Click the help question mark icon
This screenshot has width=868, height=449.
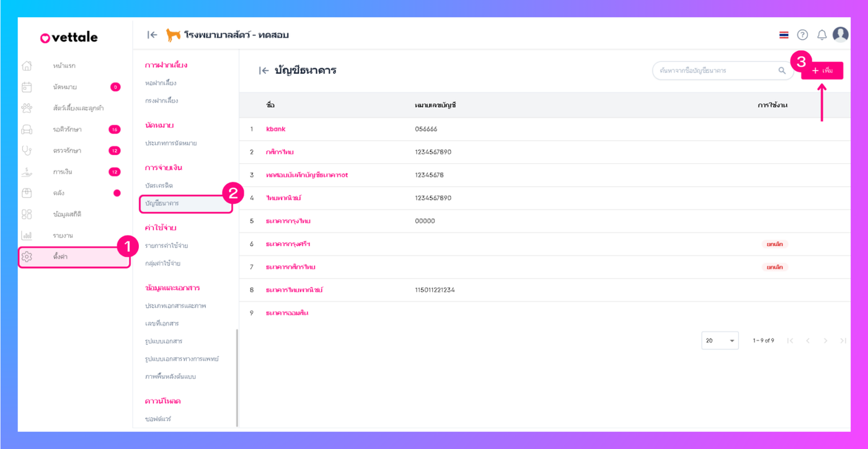click(x=802, y=35)
